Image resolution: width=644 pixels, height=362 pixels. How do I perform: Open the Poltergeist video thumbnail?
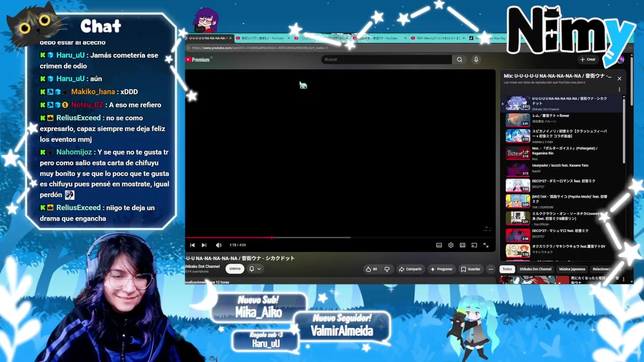point(518,152)
